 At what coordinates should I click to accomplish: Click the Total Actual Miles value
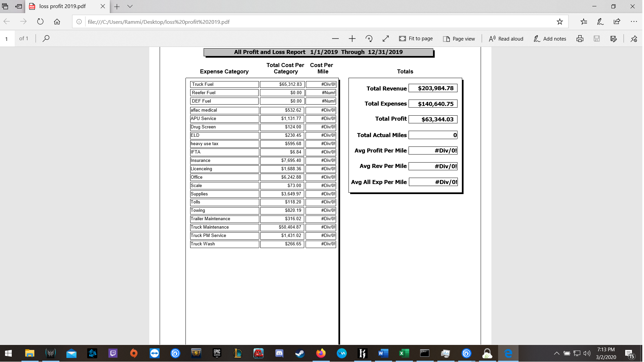(433, 135)
